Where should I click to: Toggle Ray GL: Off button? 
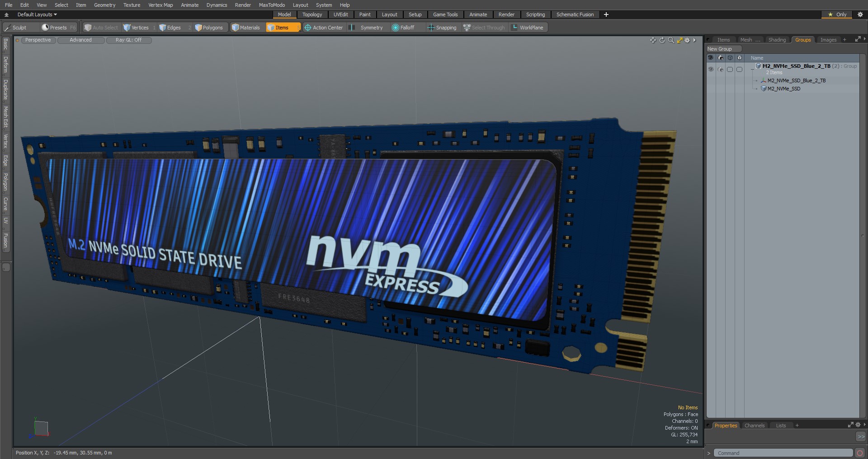pos(128,40)
